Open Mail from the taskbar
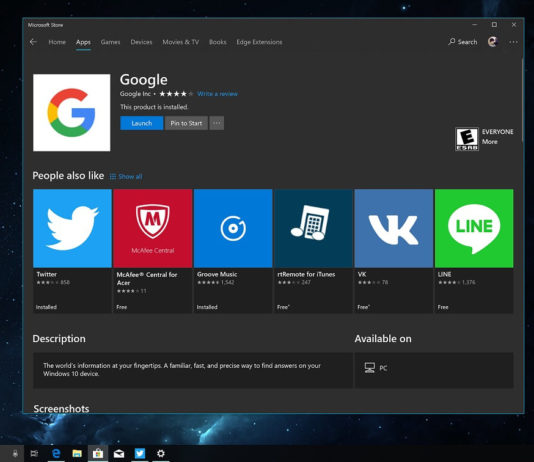The height and width of the screenshot is (462, 534). (119, 454)
